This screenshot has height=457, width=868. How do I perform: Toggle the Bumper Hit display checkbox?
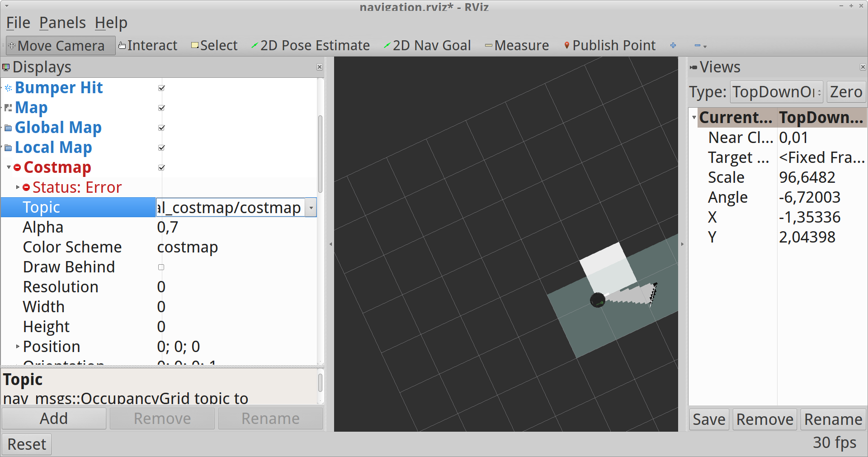click(x=161, y=88)
